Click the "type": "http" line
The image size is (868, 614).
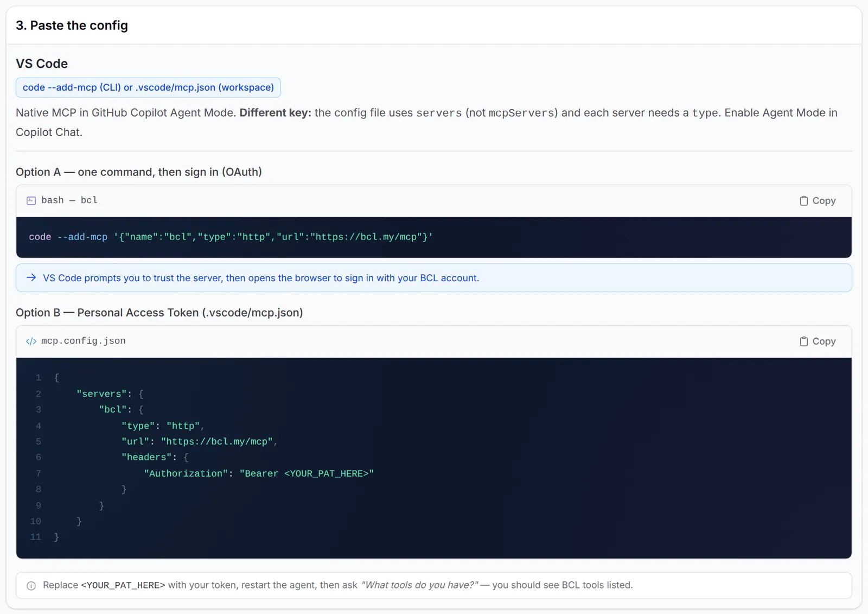tap(163, 426)
